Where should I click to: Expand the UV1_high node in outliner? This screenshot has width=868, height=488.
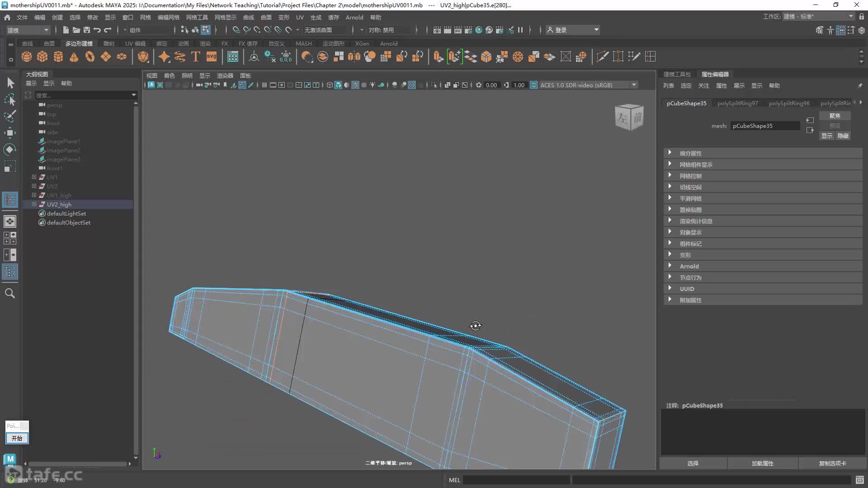(34, 195)
